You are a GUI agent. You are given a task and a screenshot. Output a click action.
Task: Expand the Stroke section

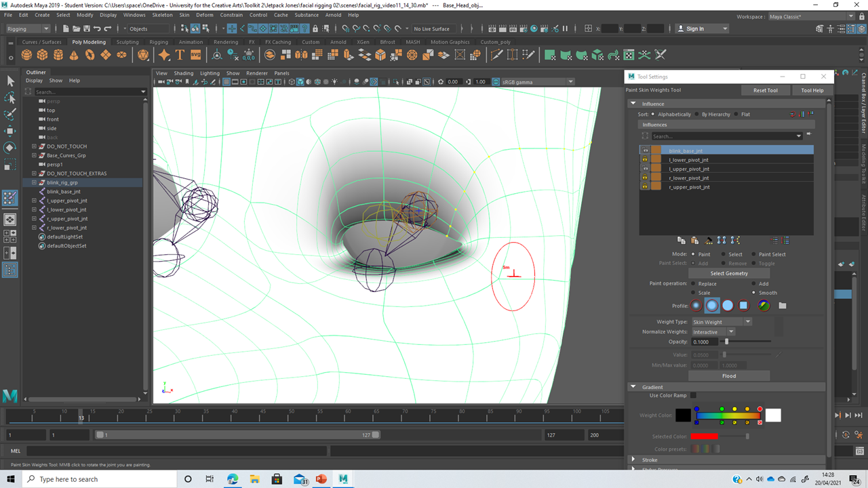click(x=633, y=460)
